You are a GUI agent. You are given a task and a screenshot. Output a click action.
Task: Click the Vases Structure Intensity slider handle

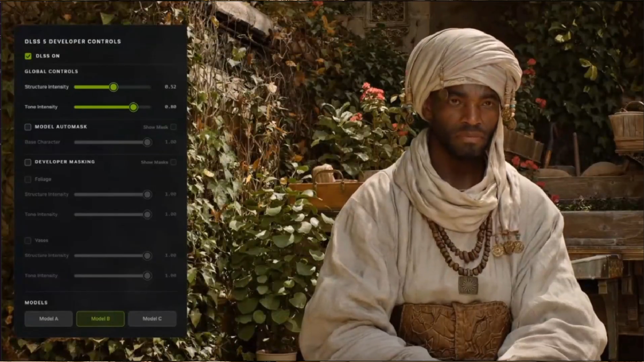coord(147,256)
